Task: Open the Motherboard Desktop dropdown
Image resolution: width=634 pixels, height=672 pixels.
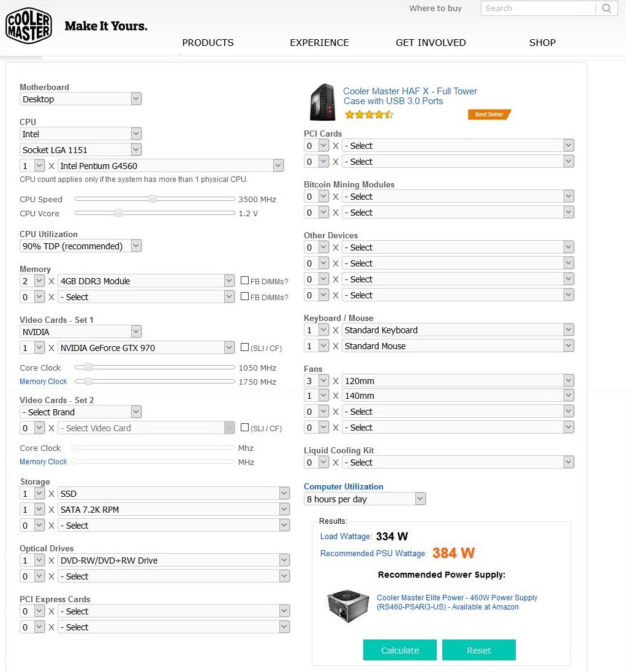Action: click(81, 99)
